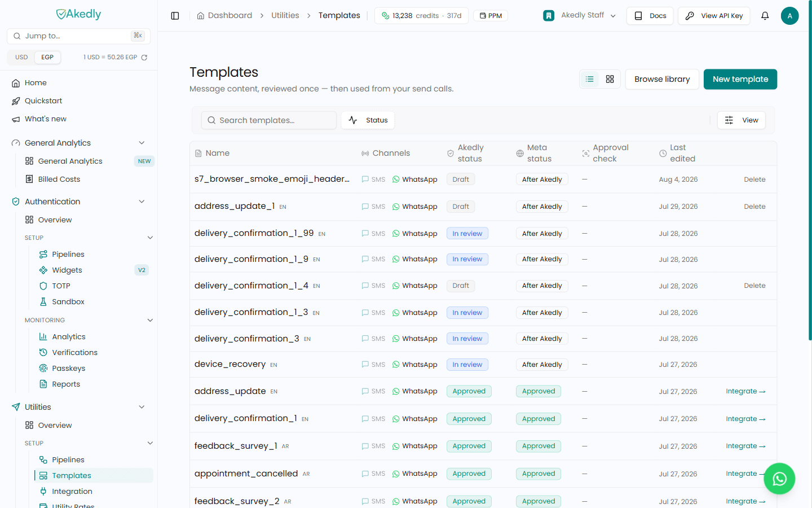812x508 pixels.
Task: Click the Integration plug icon
Action: tap(43, 492)
